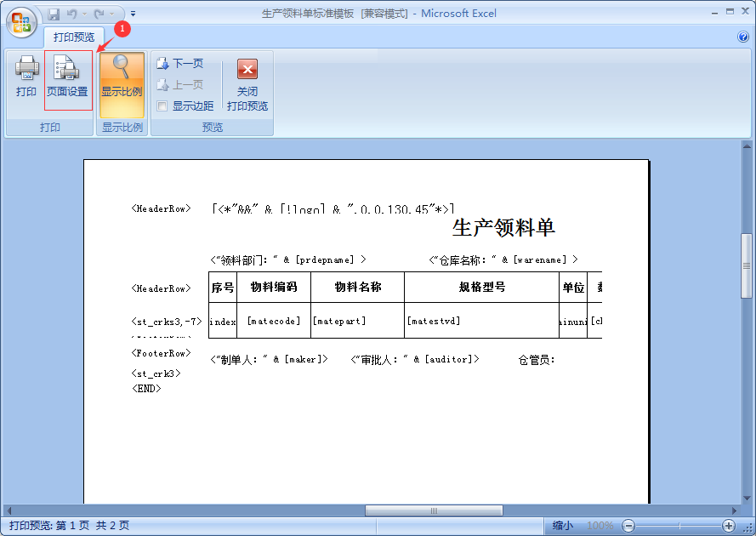Viewport: 756px width, 536px height.
Task: Open Customize Quick Access Toolbar dropdown
Action: (x=133, y=14)
